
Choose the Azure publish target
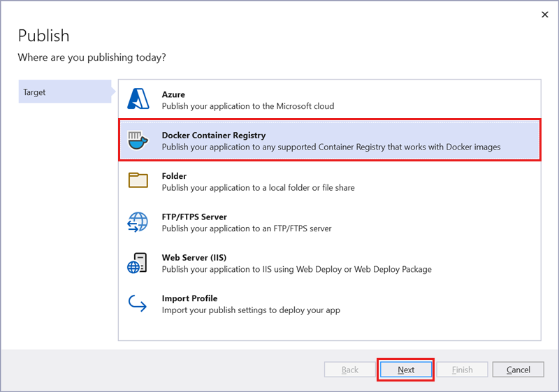173,95
